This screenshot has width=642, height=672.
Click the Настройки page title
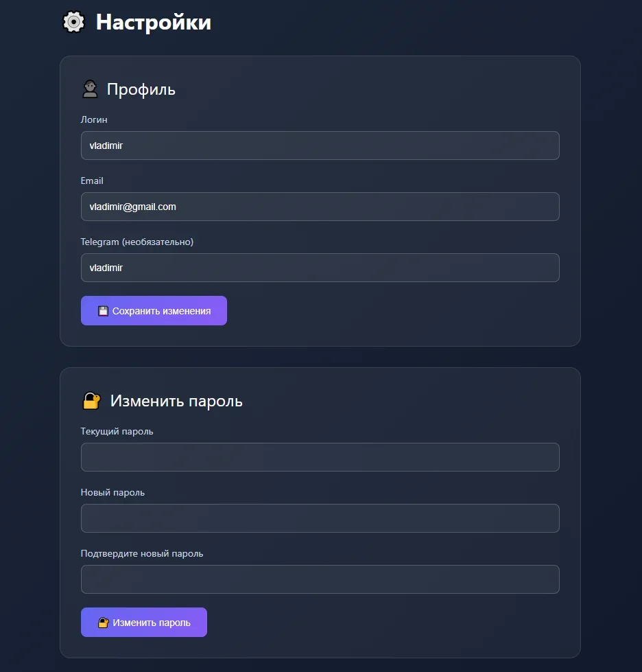tap(153, 22)
